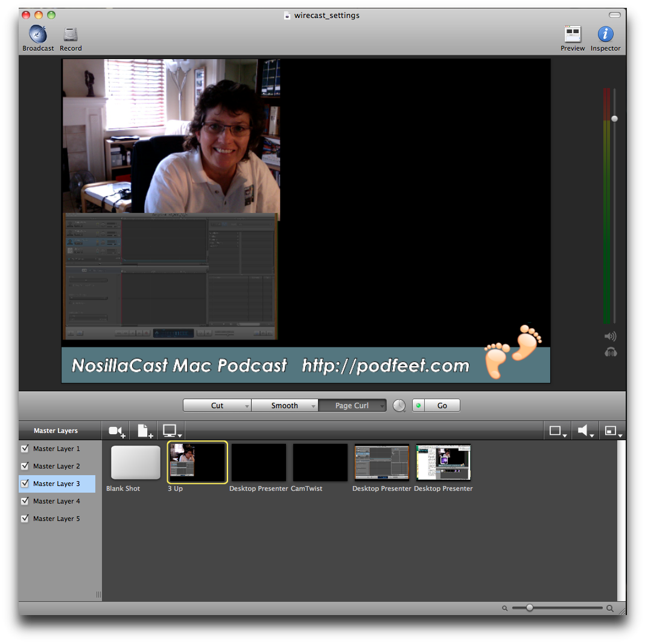
Task: Click the headphones monitor icon
Action: (x=610, y=353)
